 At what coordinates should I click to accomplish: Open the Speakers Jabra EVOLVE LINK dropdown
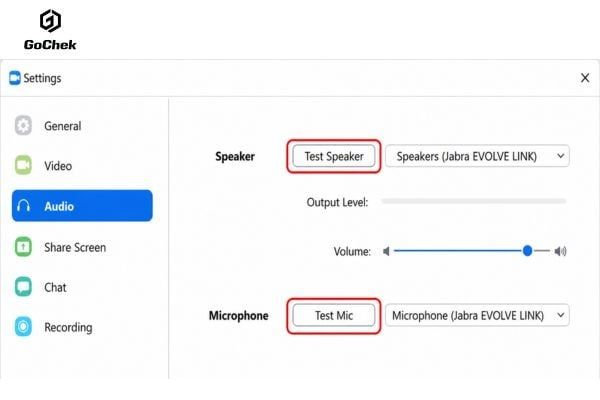pyautogui.click(x=477, y=156)
